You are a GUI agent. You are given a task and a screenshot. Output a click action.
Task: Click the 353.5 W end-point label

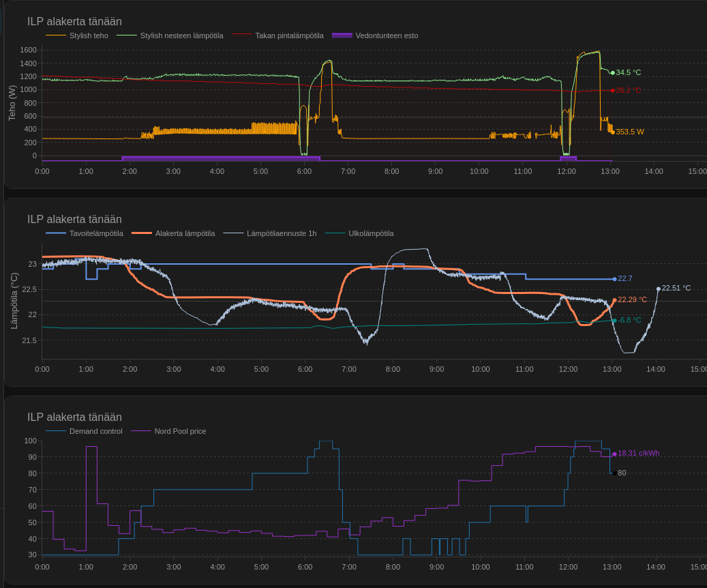pos(629,132)
